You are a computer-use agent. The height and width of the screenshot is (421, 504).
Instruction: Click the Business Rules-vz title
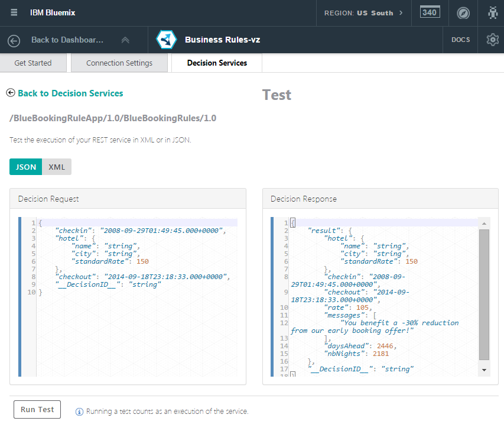coord(222,40)
